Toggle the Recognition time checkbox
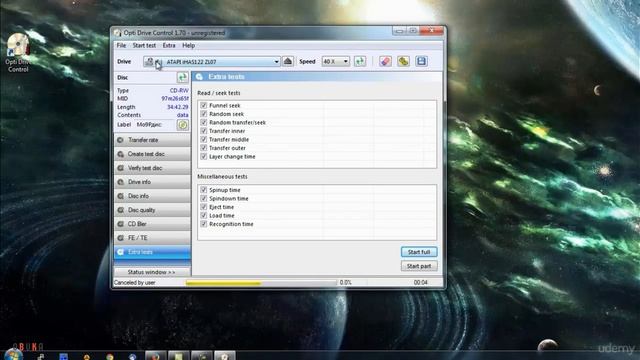Screen dimensions: 640x360 pyautogui.click(x=204, y=224)
